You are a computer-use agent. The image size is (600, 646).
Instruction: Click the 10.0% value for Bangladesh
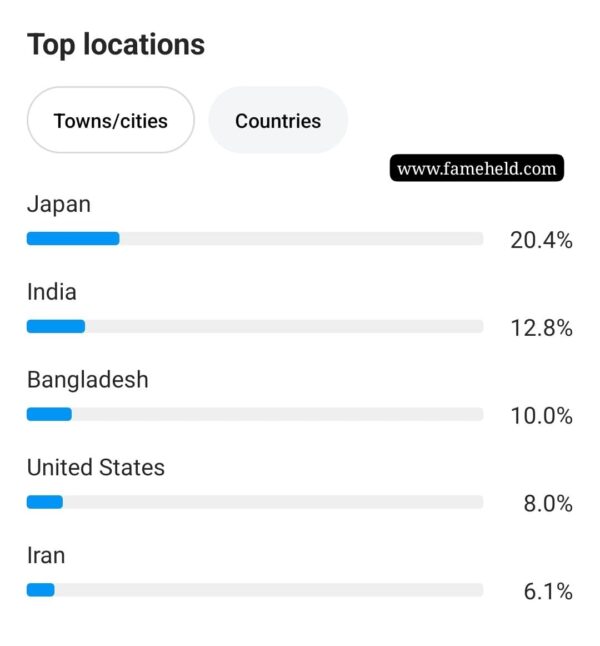541,416
